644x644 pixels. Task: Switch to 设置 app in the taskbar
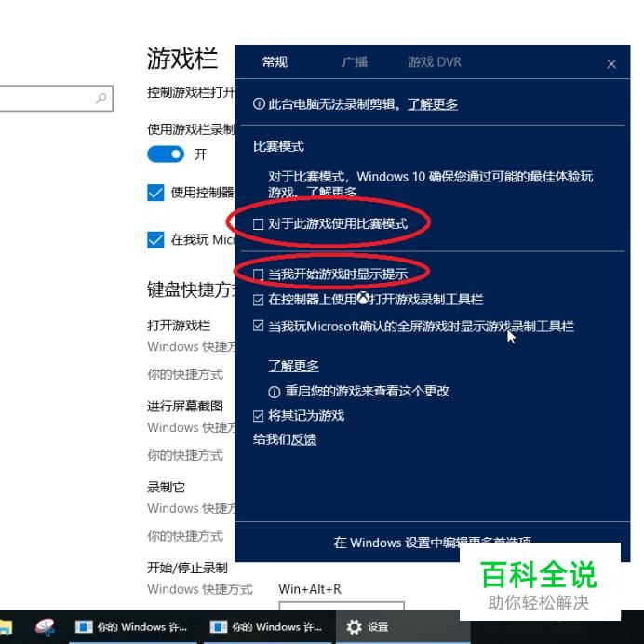[x=402, y=626]
